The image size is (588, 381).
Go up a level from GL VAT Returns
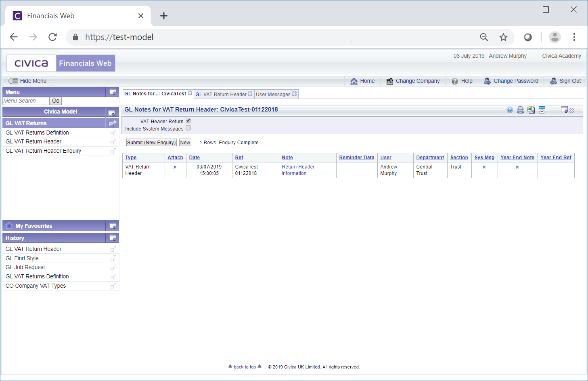pyautogui.click(x=113, y=123)
